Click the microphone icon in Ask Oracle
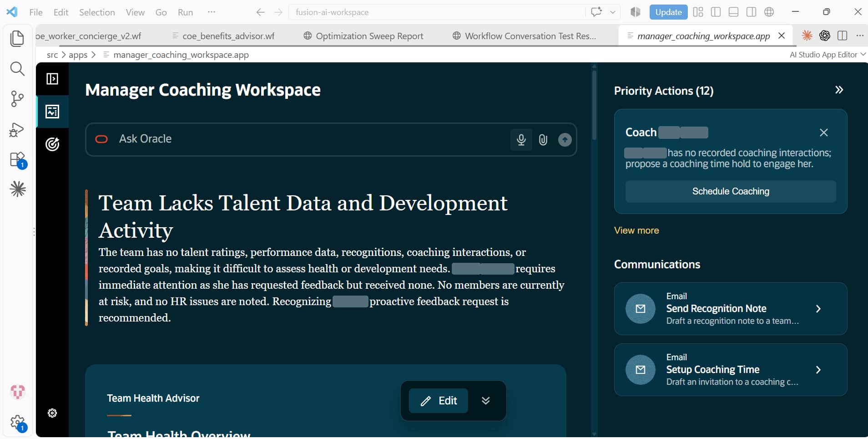This screenshot has width=868, height=439. pyautogui.click(x=521, y=139)
